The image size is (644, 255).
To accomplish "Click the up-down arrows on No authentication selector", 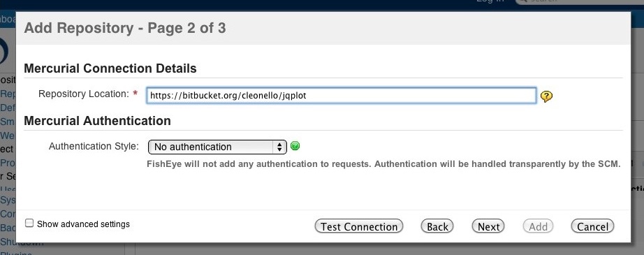I will pyautogui.click(x=279, y=147).
